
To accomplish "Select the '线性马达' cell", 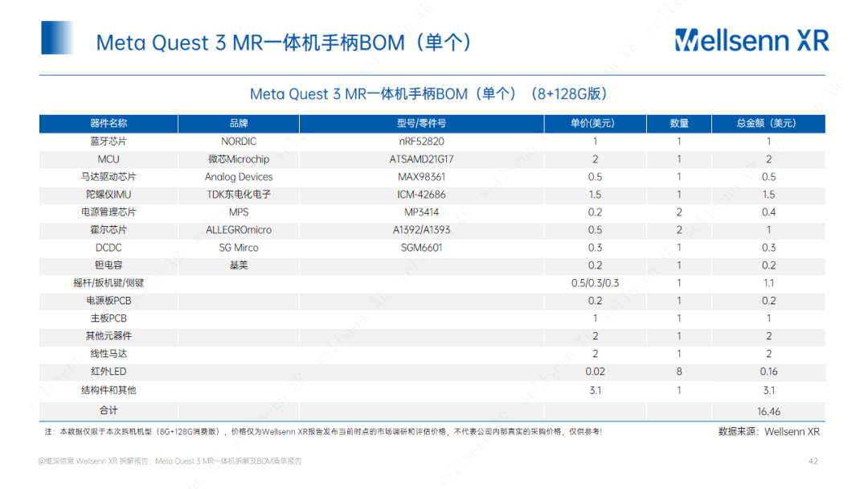I will tap(108, 354).
